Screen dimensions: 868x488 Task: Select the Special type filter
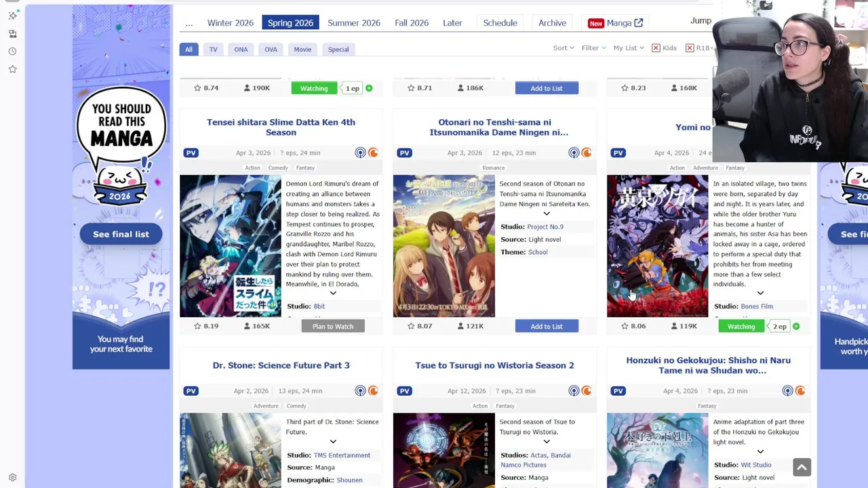pos(338,49)
